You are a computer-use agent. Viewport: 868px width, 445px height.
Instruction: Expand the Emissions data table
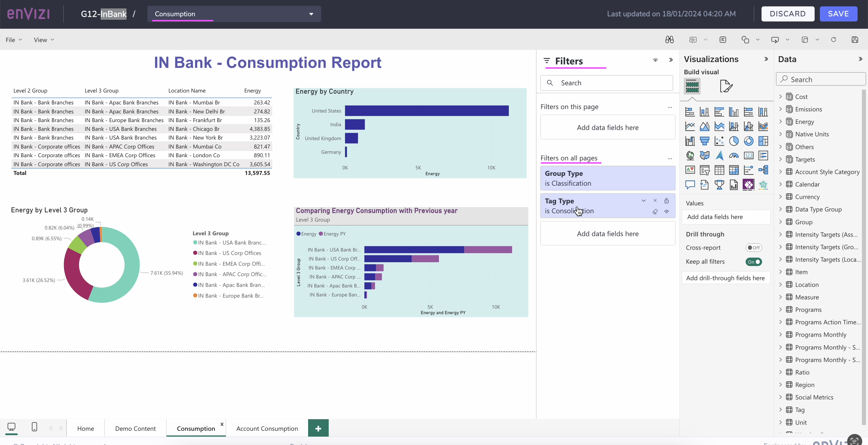point(780,109)
